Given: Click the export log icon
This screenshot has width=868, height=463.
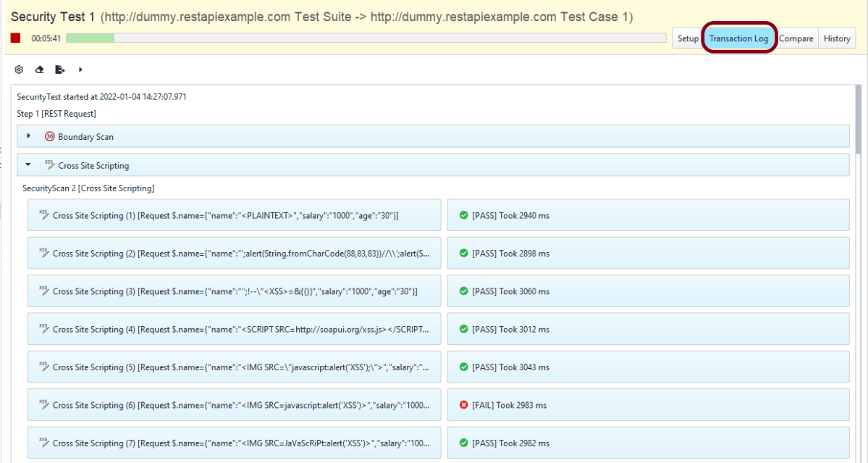Looking at the screenshot, I should [60, 70].
